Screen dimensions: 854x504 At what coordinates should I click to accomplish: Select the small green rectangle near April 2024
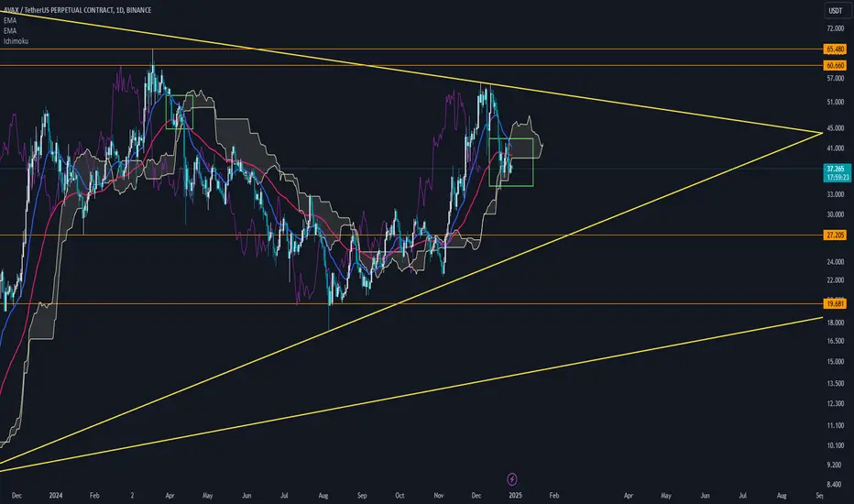coord(180,112)
